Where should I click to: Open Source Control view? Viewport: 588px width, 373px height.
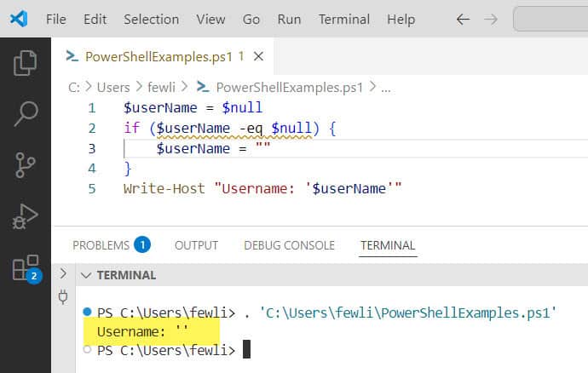coord(25,165)
